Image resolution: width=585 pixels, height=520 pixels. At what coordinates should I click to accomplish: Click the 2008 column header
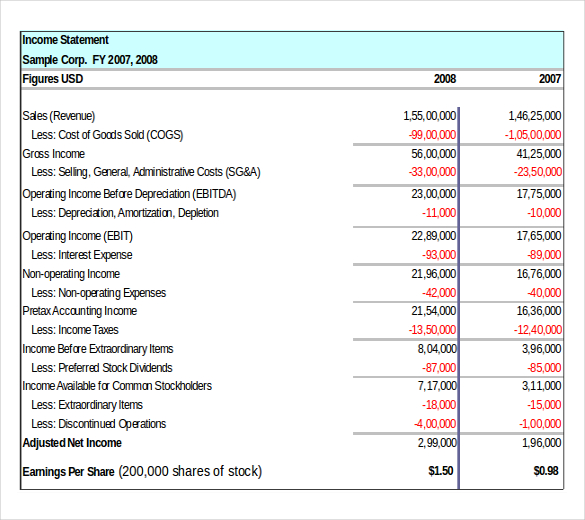(445, 79)
